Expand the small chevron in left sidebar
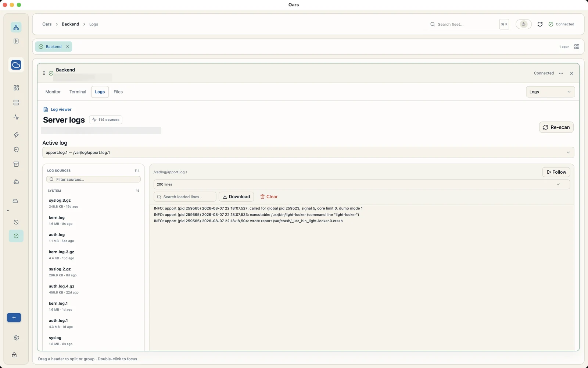 8,211
